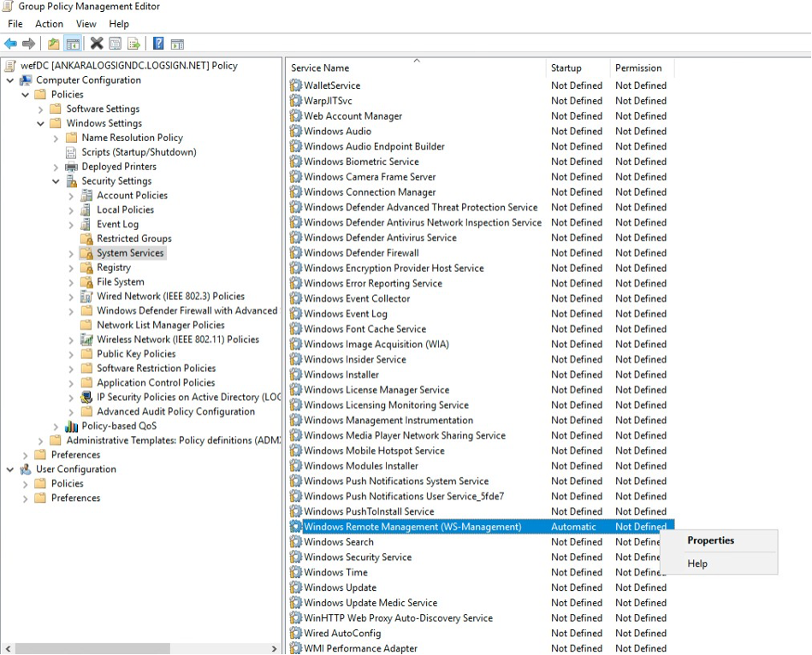Open the File menu
This screenshot has height=655, width=812.
tap(15, 24)
